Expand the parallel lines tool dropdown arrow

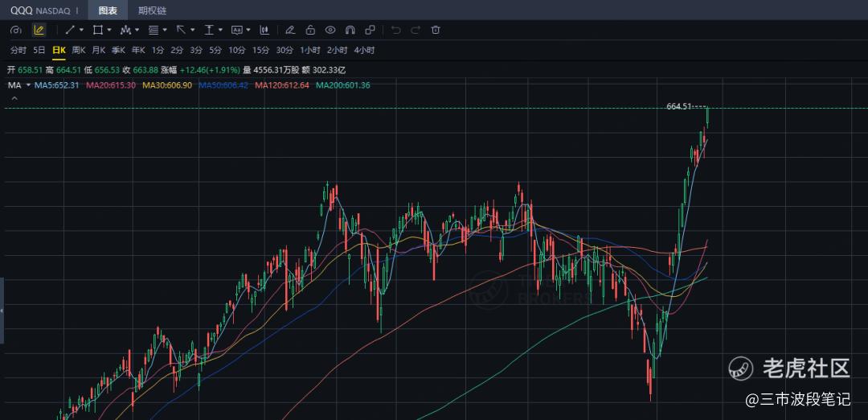click(165, 30)
